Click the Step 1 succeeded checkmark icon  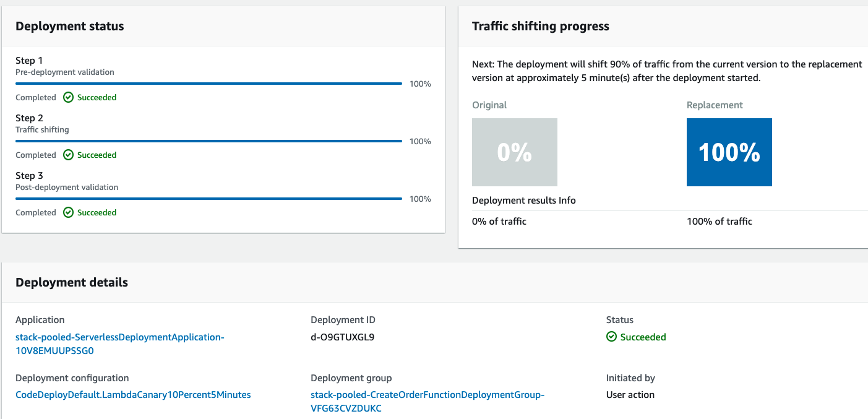[69, 97]
